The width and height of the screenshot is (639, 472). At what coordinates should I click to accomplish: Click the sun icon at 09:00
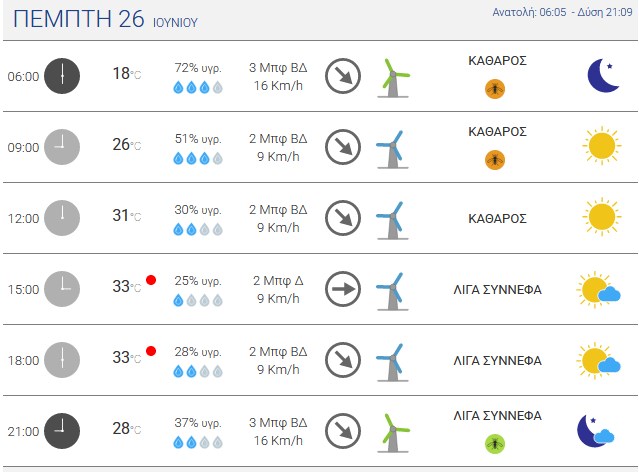(602, 146)
